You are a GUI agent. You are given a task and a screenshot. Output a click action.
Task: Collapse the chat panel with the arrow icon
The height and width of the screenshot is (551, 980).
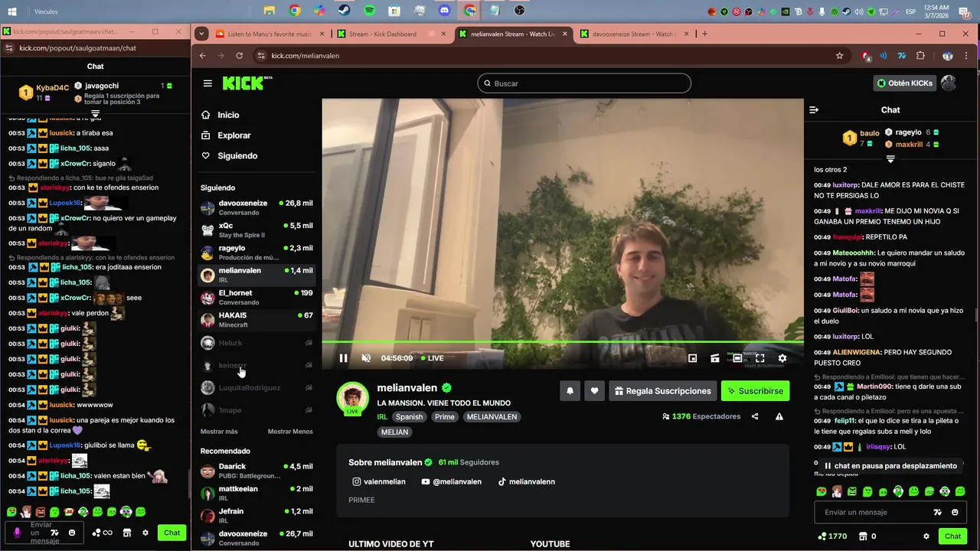click(814, 110)
